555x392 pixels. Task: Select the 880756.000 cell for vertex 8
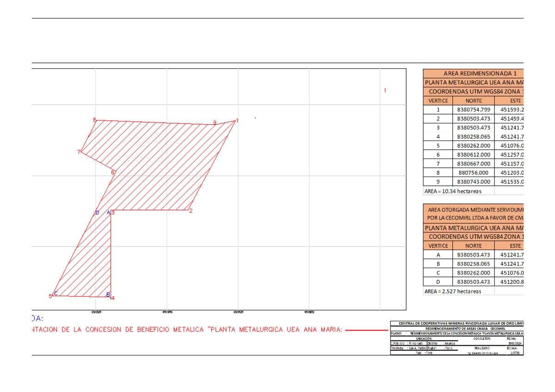[473, 173]
